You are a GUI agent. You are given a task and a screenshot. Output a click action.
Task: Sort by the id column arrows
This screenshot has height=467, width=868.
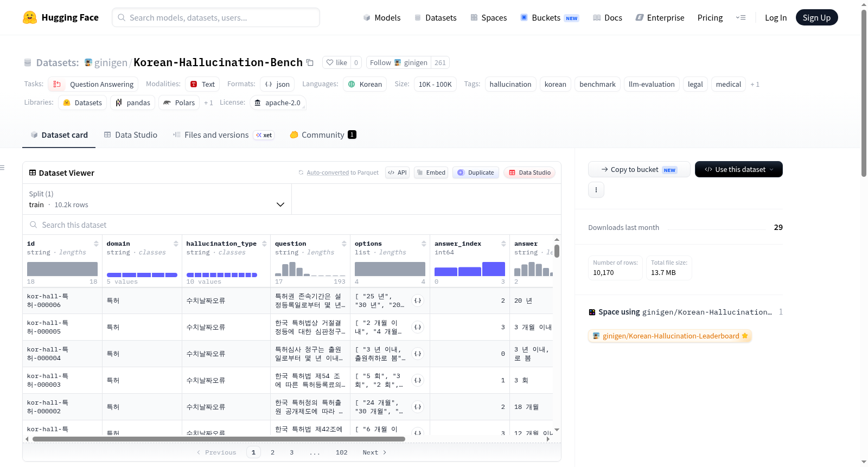[96, 244]
